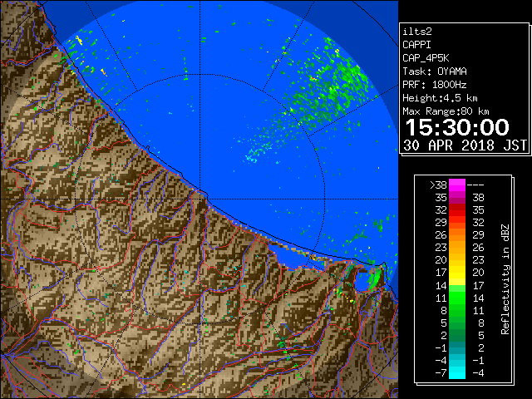Click the '---' legend label beside magenta
This screenshot has height=399, width=532.
[x=475, y=185]
